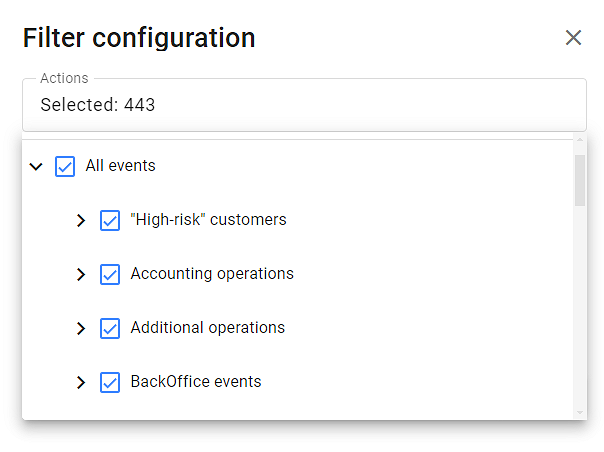The height and width of the screenshot is (452, 604).
Task: Click the scrollbar up arrow
Action: 580,144
